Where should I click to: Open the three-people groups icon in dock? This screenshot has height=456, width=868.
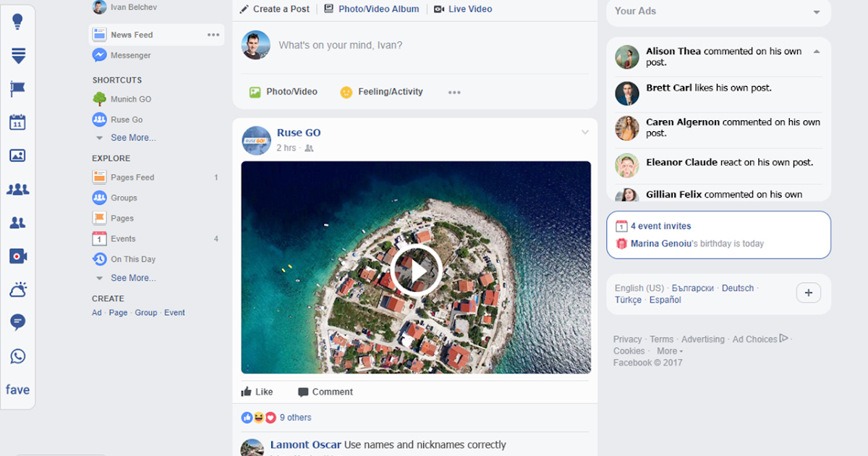click(x=18, y=190)
